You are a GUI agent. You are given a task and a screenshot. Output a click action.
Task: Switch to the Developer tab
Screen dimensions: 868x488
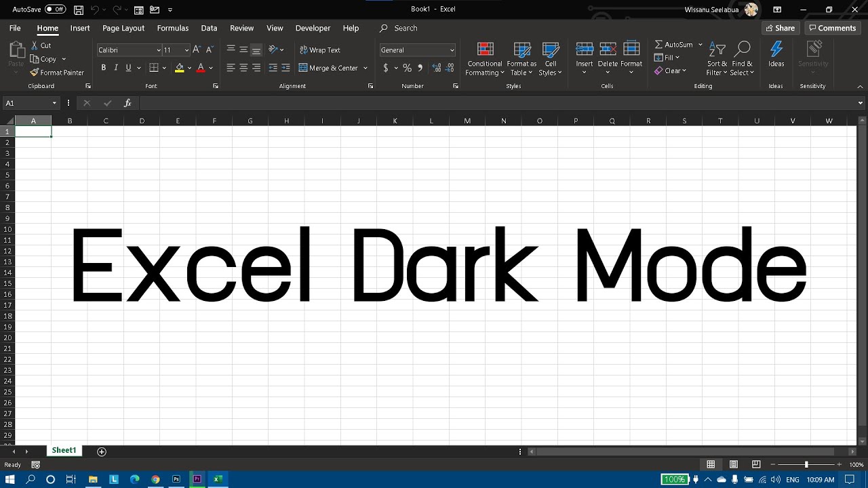point(313,28)
